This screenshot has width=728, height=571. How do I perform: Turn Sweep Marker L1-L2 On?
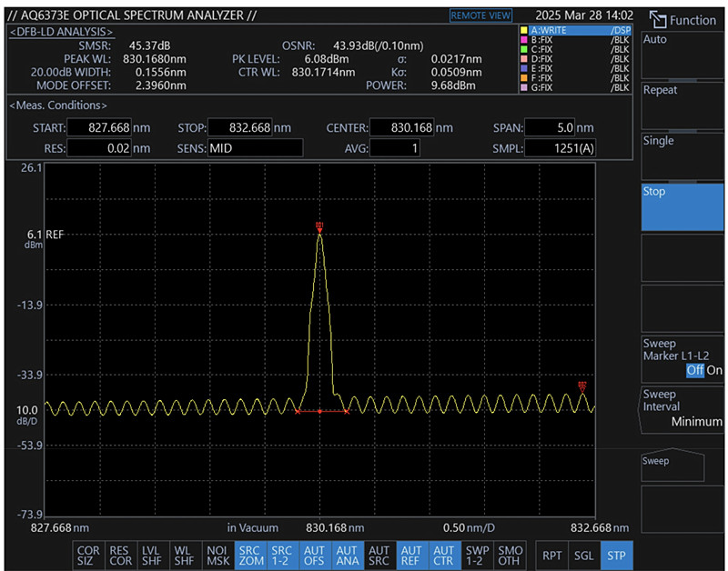[714, 370]
